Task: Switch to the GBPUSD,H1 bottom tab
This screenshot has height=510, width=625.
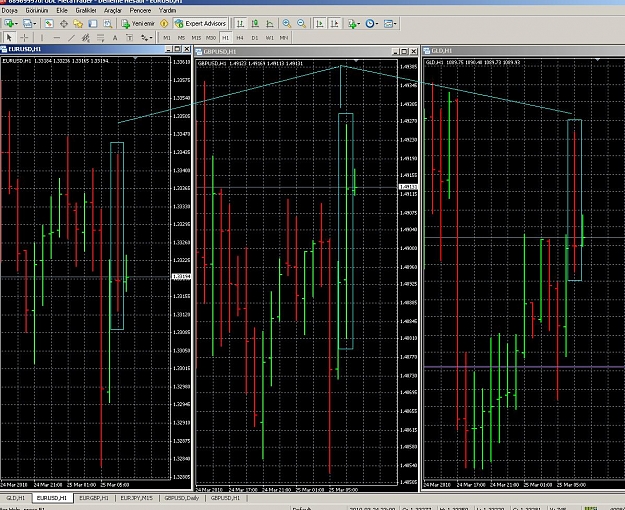Action: (225, 498)
